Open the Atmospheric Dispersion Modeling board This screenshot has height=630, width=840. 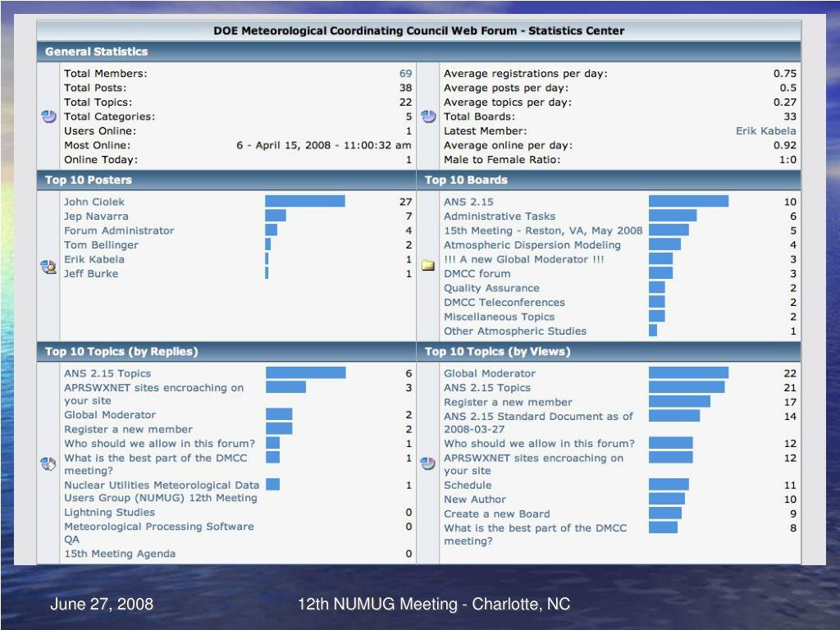click(x=532, y=244)
